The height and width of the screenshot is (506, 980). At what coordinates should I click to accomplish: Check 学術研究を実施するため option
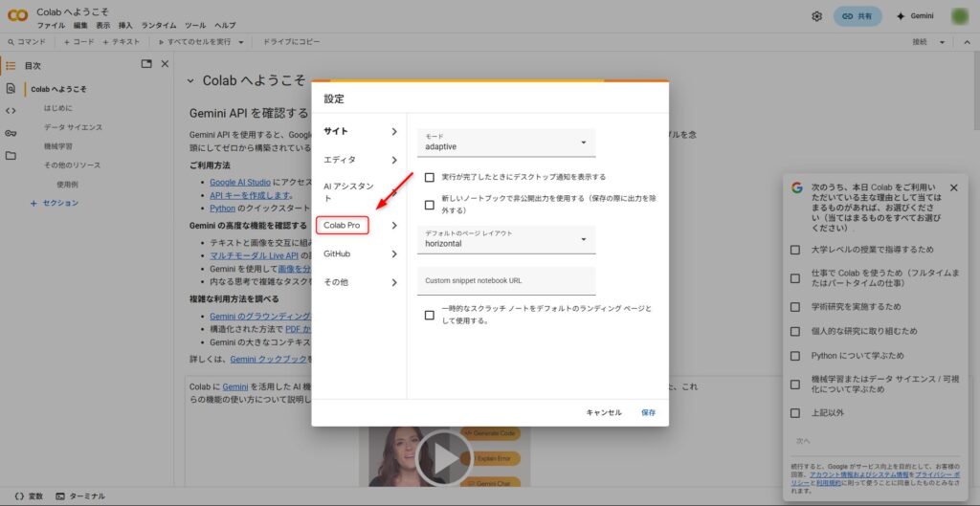(x=795, y=307)
